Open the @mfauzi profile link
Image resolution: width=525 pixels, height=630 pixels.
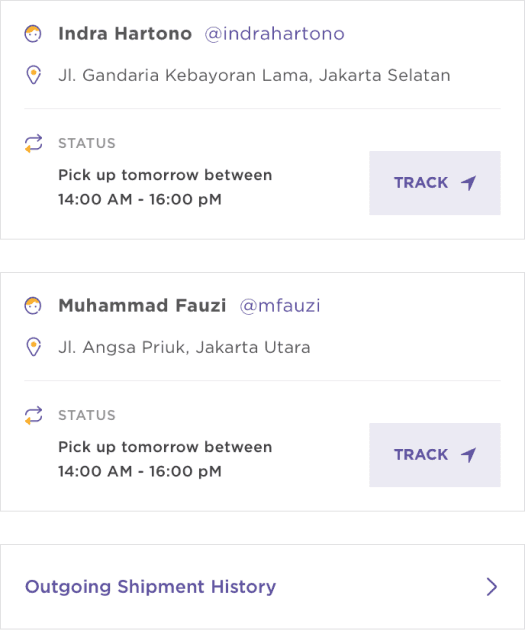tap(280, 306)
